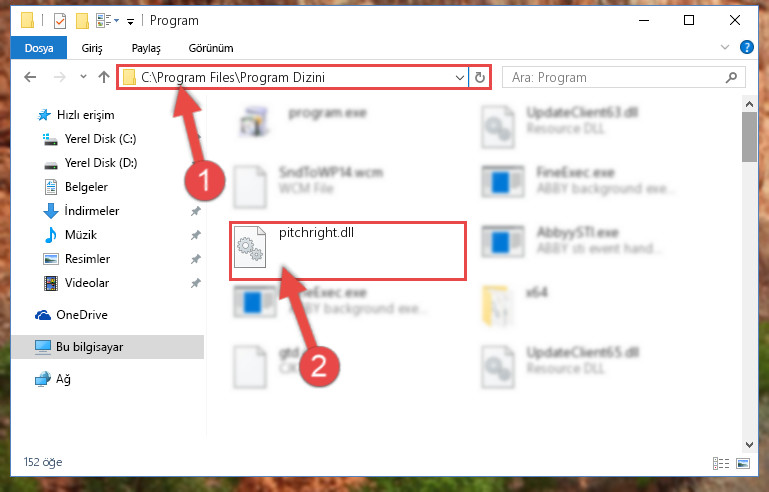769x492 pixels.
Task: Open the Customize Quick Access Toolbar dropdown
Action: pos(130,21)
